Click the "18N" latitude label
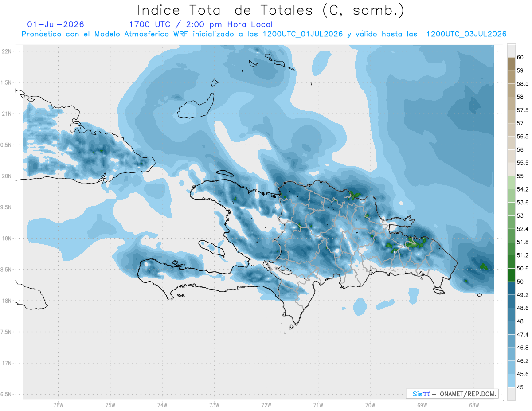 pyautogui.click(x=7, y=301)
